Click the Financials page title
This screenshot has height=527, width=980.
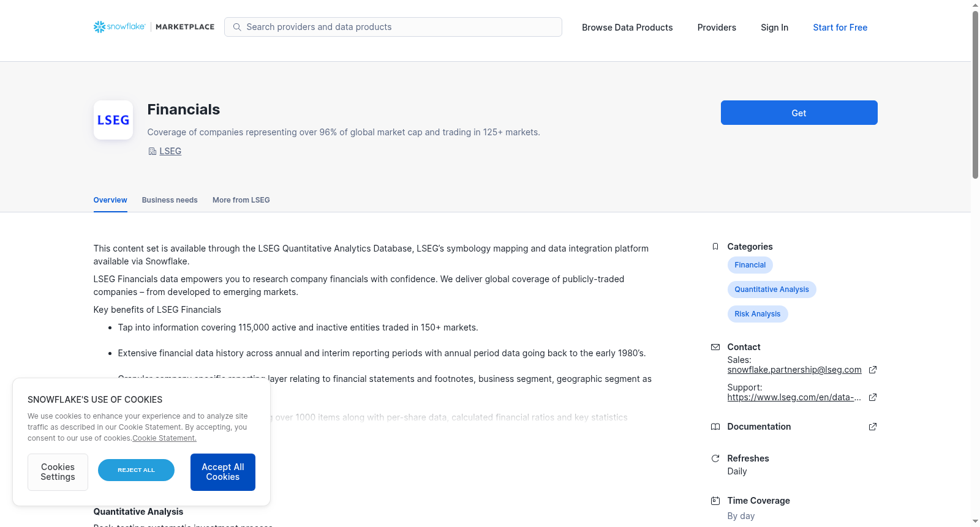(184, 110)
